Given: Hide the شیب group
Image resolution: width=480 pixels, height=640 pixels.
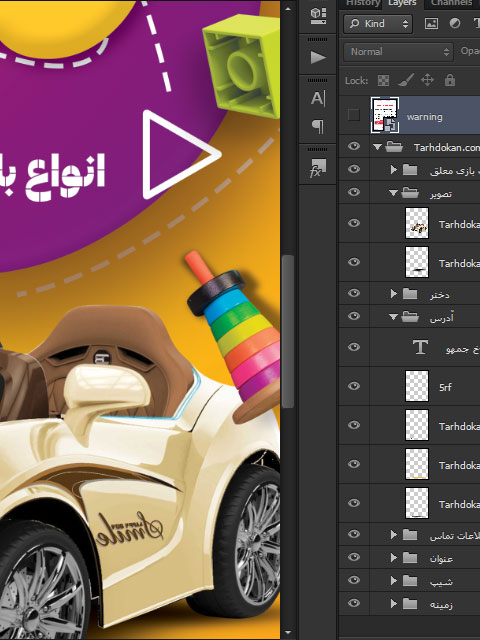Looking at the screenshot, I should click(x=354, y=580).
